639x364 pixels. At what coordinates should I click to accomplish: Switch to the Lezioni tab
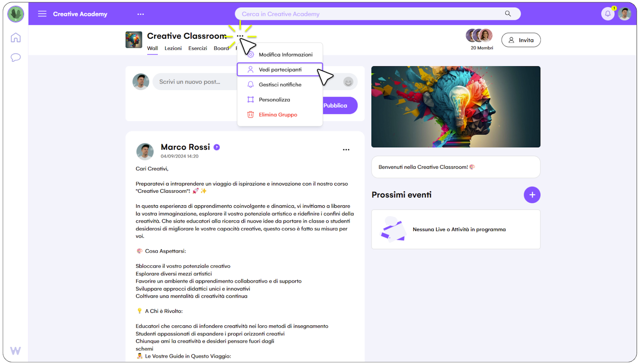click(x=173, y=48)
